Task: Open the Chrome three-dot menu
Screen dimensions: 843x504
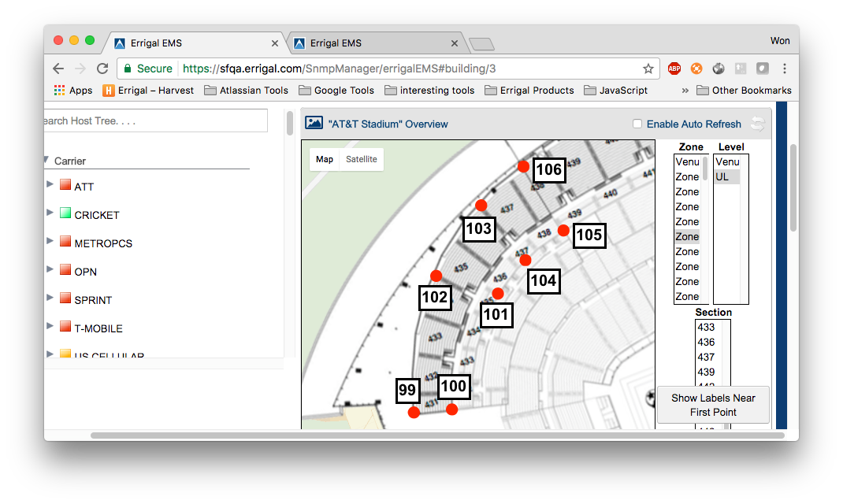Action: [x=784, y=69]
